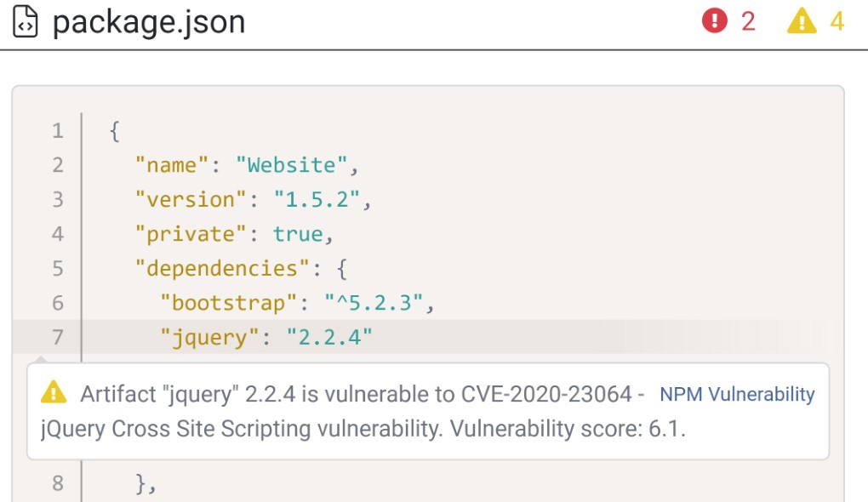Select line number 7

point(57,337)
